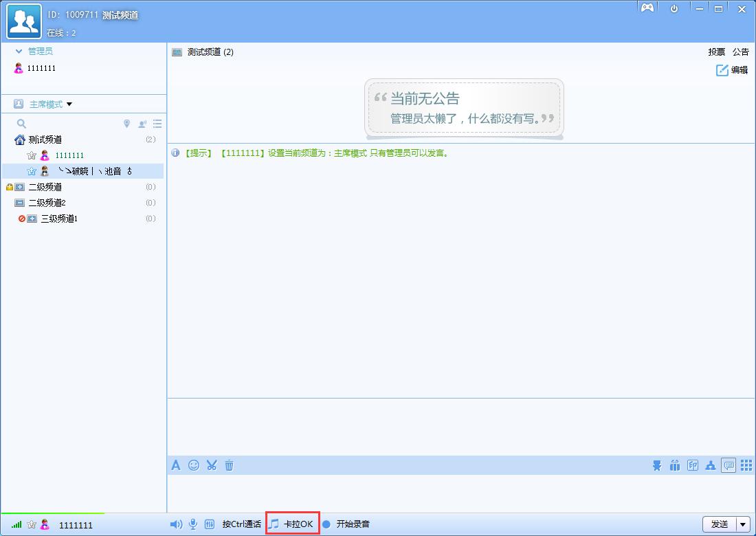Open the list menu icon above channel tree

point(157,124)
